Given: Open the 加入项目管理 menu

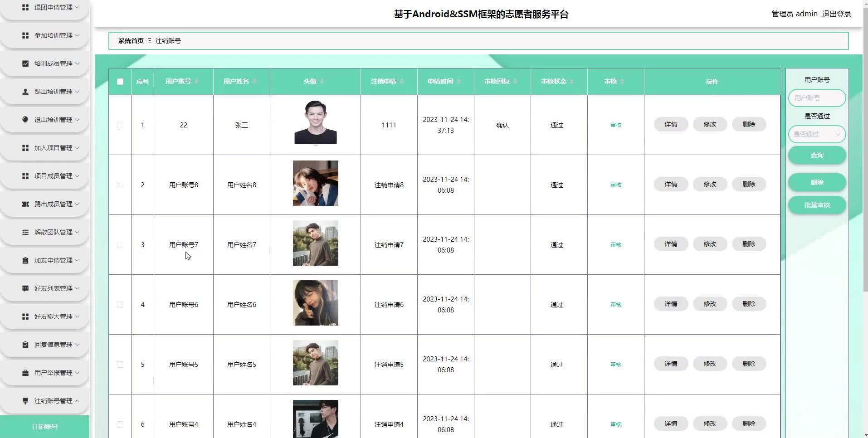Looking at the screenshot, I should pyautogui.click(x=53, y=148).
